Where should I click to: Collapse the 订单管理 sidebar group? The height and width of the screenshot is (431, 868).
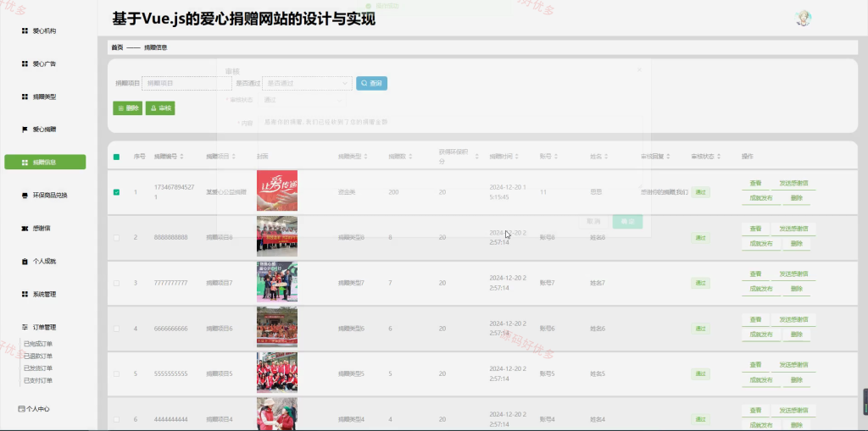click(44, 327)
